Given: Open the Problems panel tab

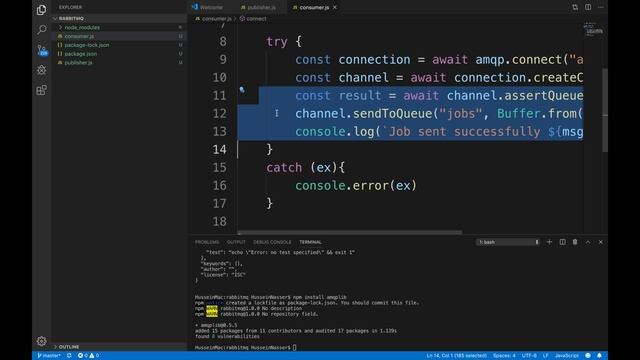Looking at the screenshot, I should pos(207,242).
